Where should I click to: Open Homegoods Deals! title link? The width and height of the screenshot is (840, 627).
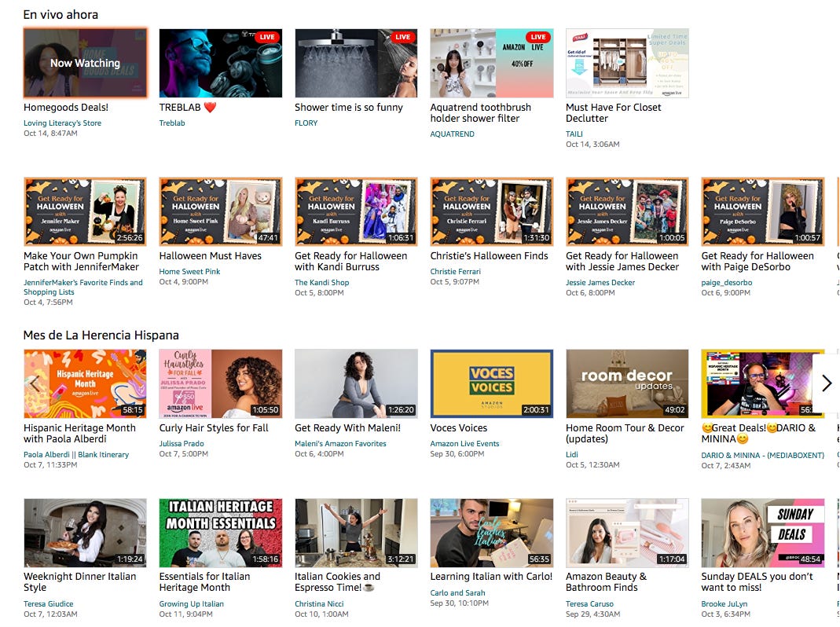point(66,107)
